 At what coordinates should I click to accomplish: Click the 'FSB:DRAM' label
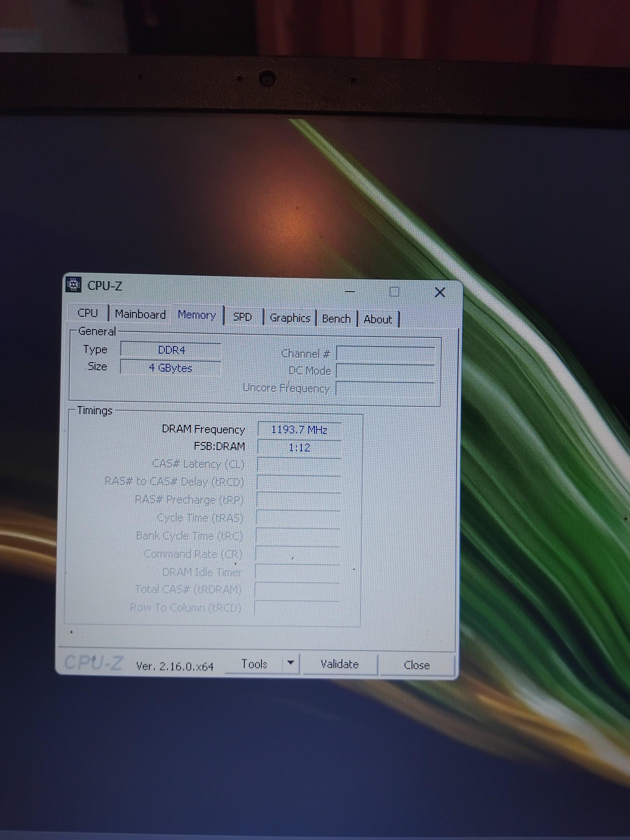[220, 446]
